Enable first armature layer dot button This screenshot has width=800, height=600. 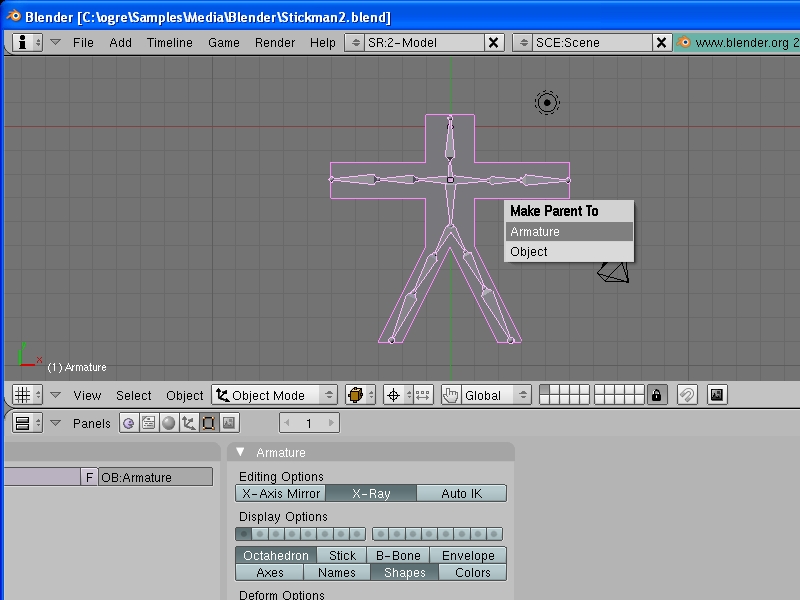[x=244, y=534]
